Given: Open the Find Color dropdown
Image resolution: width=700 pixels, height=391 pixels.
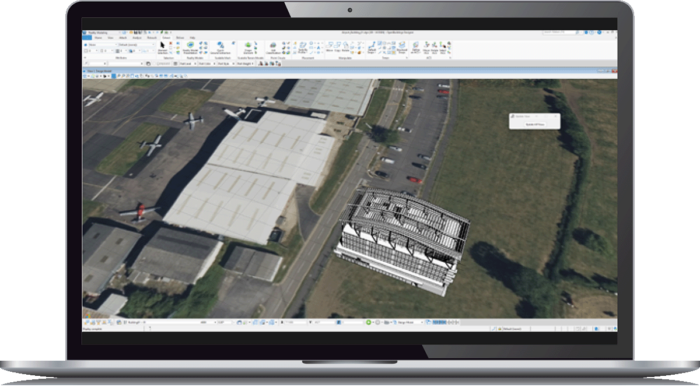Looking at the screenshot, I should coord(207,63).
